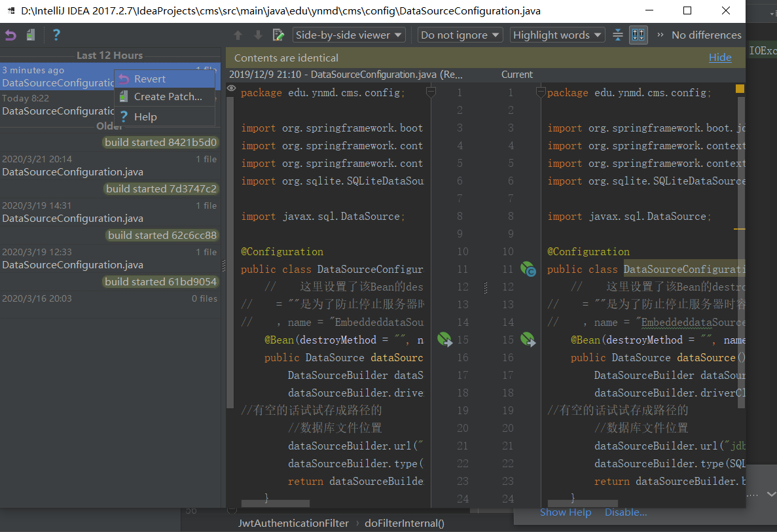Click the green gutter icon beside DataSourceConfiguration class

point(528,269)
